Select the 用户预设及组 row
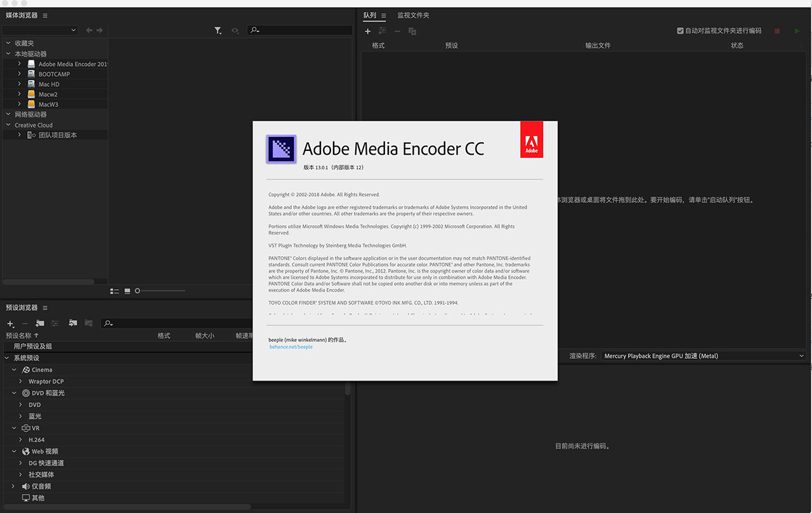 127,346
